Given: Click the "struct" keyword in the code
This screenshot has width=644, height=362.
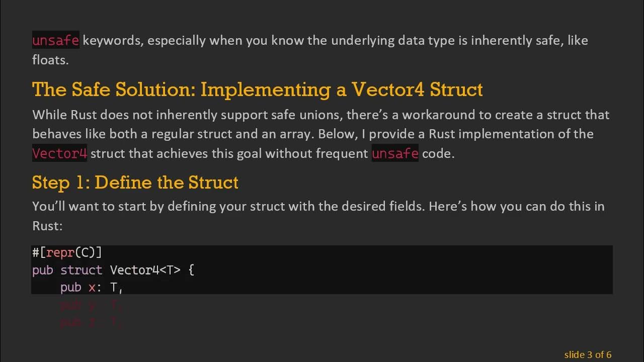Looking at the screenshot, I should pyautogui.click(x=81, y=270).
